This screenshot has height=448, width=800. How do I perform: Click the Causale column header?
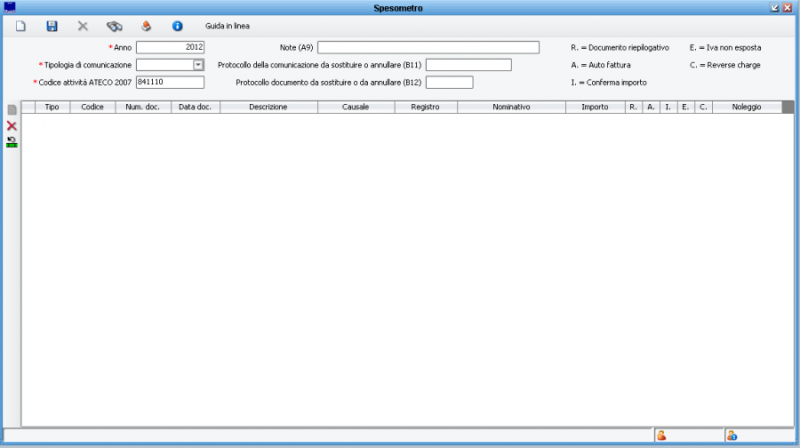(x=356, y=107)
